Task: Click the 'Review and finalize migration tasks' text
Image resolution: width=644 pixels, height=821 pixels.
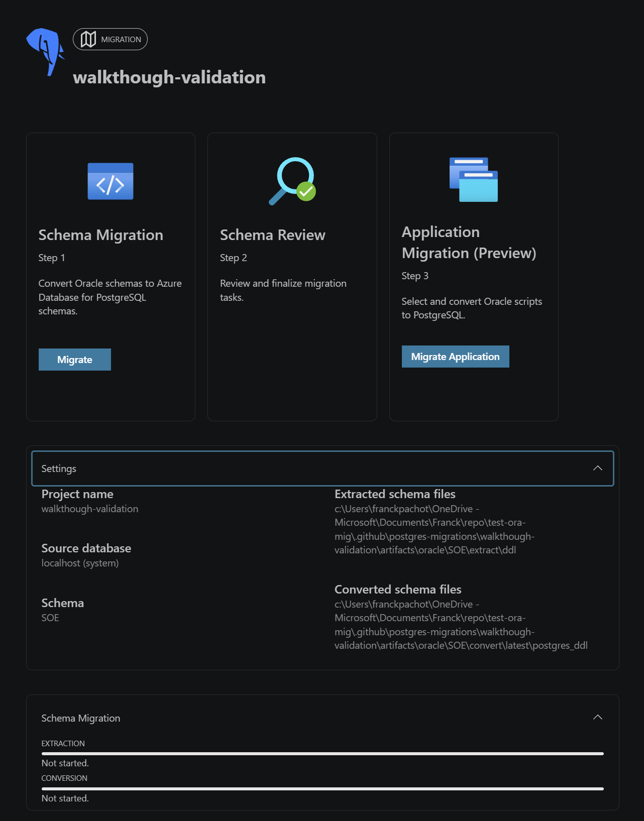Action: (283, 290)
